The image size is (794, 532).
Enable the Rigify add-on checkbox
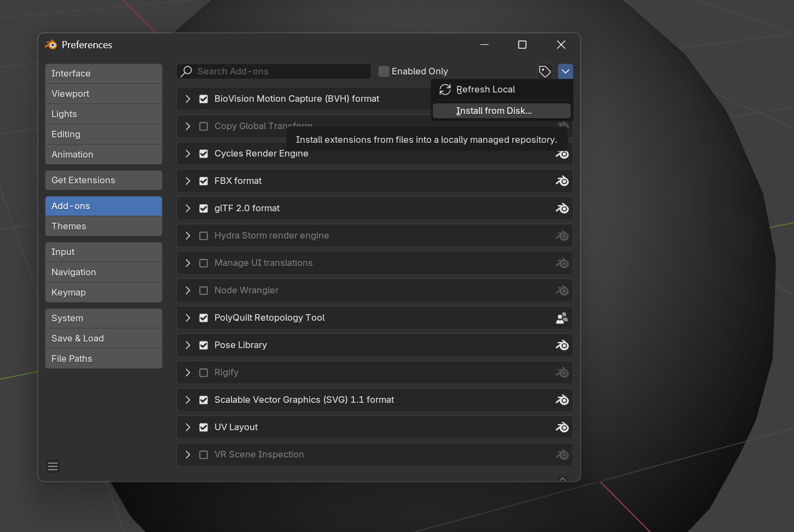tap(204, 372)
